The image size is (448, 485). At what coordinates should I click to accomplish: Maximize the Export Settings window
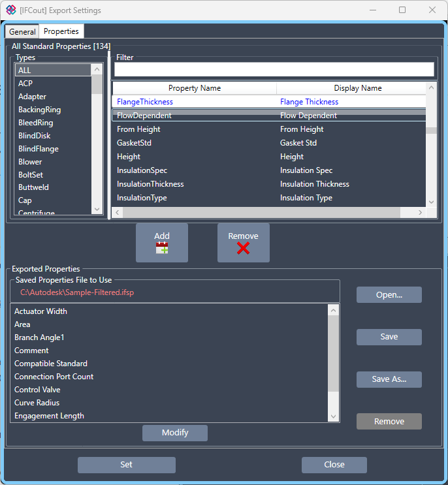point(402,10)
